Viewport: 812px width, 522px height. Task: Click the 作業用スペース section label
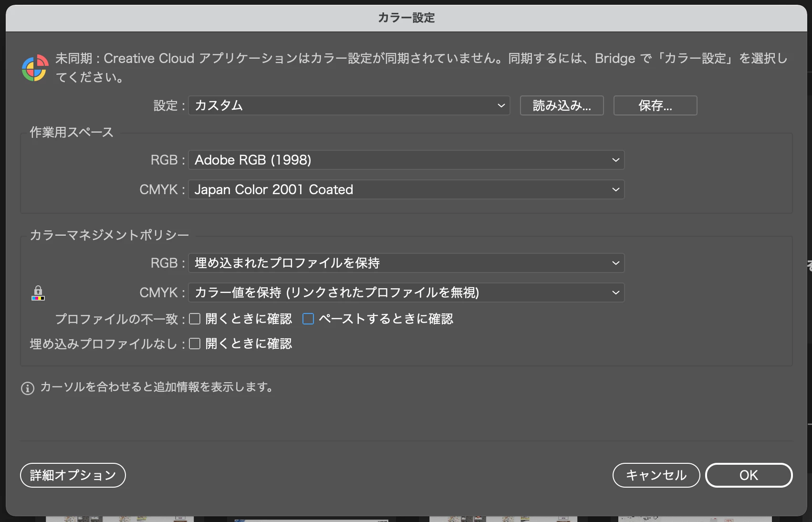click(x=72, y=132)
